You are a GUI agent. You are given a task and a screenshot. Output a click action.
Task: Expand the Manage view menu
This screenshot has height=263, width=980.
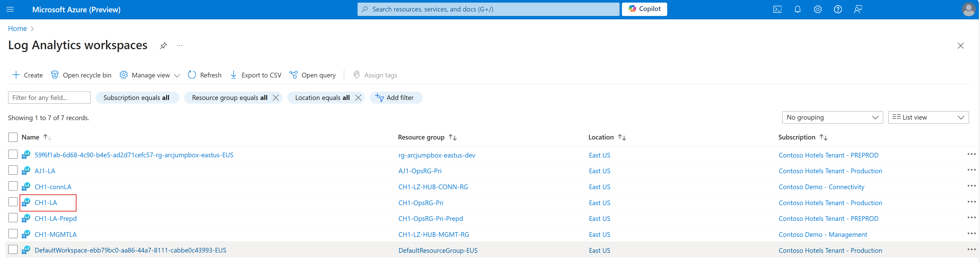pyautogui.click(x=150, y=75)
